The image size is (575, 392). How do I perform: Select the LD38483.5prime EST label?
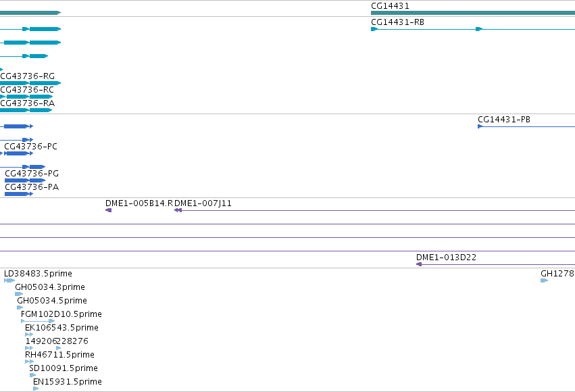pyautogui.click(x=38, y=274)
